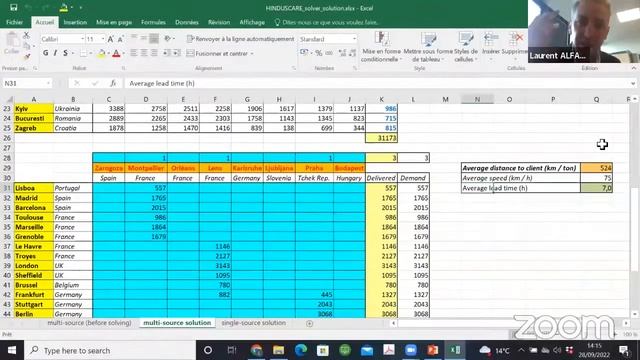640x360 pixels.
Task: Switch to the Affichage ribbon tab
Action: tap(252, 22)
